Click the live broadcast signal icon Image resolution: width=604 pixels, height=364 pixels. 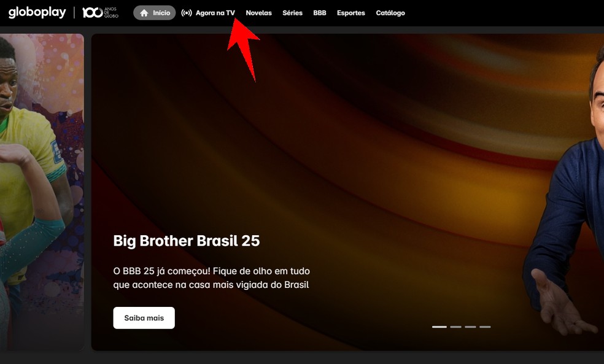tap(187, 13)
